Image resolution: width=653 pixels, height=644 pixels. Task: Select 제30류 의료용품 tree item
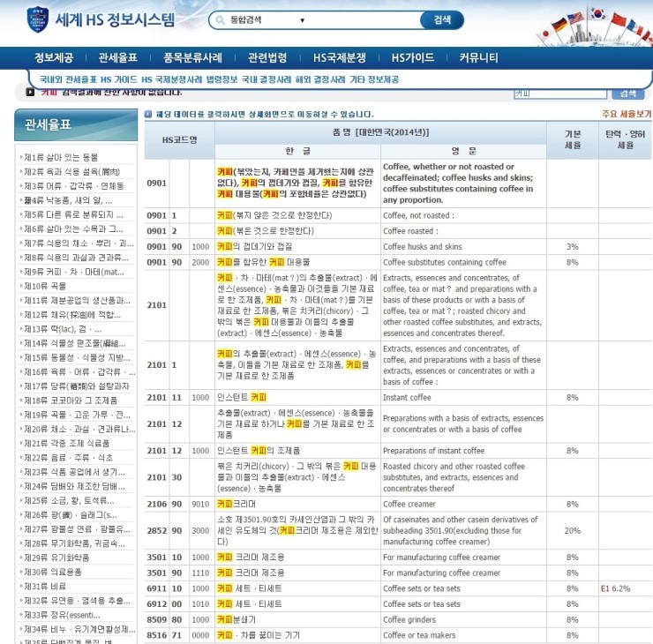coord(53,572)
